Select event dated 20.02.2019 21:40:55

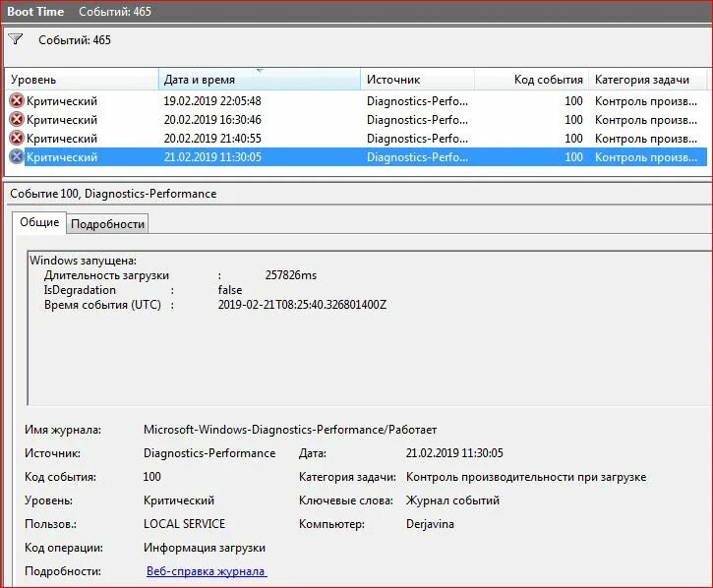[356, 139]
